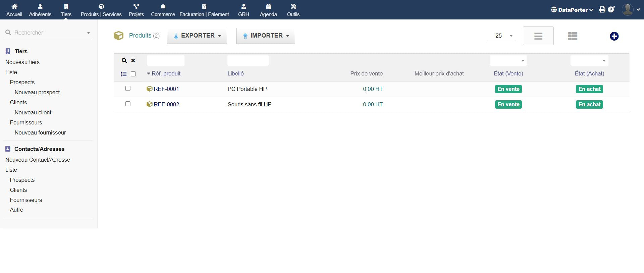Open the 25 rows-per-page selector
Screen dimensions: 644x273
coord(501,36)
